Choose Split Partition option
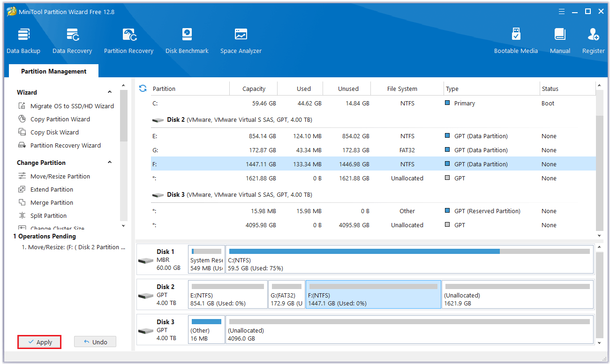Viewport: 610px width, 364px height. point(48,215)
